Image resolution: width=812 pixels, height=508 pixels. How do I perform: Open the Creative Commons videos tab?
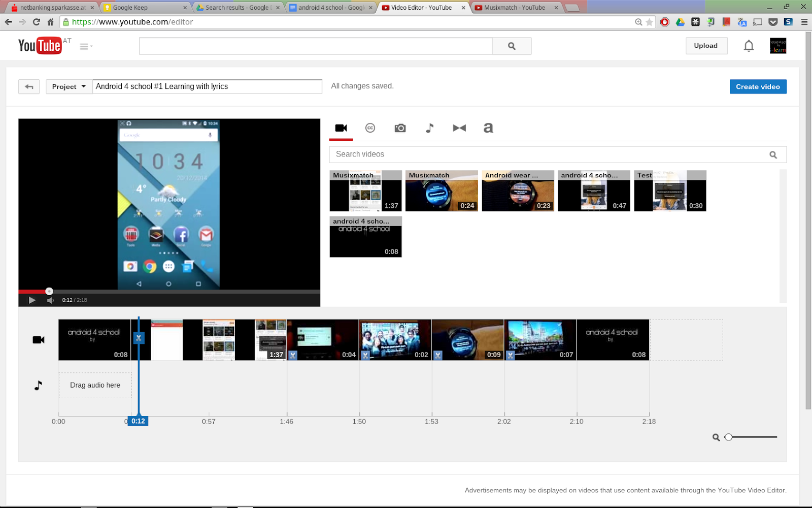coord(370,128)
